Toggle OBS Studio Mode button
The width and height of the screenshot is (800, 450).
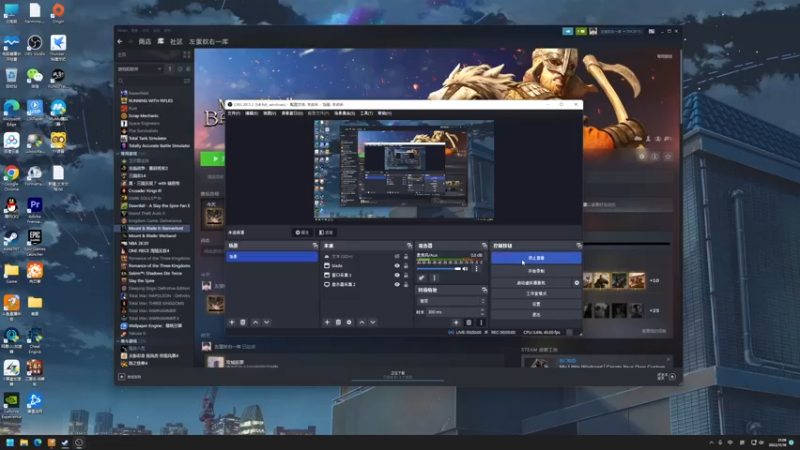tap(536, 293)
